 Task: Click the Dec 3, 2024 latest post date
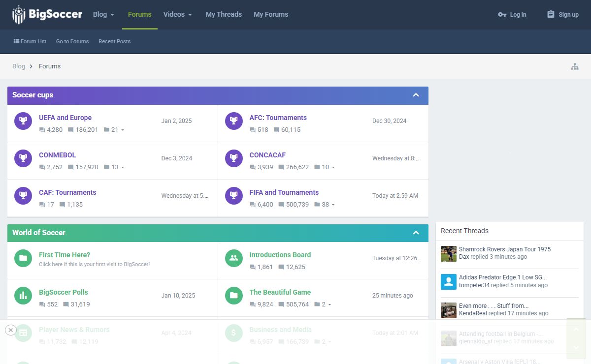177,158
